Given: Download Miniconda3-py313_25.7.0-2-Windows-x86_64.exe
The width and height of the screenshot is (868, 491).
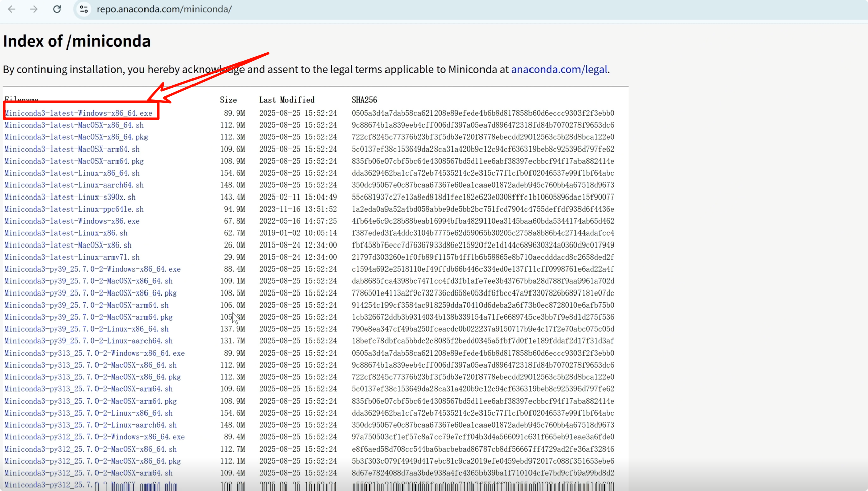Looking at the screenshot, I should (x=94, y=353).
